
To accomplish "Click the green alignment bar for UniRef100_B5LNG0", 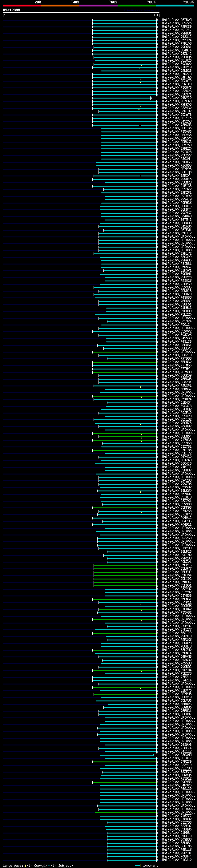I will 125,362.
